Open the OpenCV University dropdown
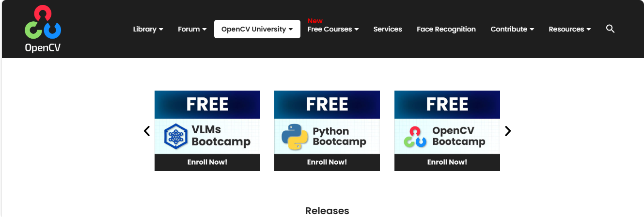644x218 pixels. (x=257, y=29)
